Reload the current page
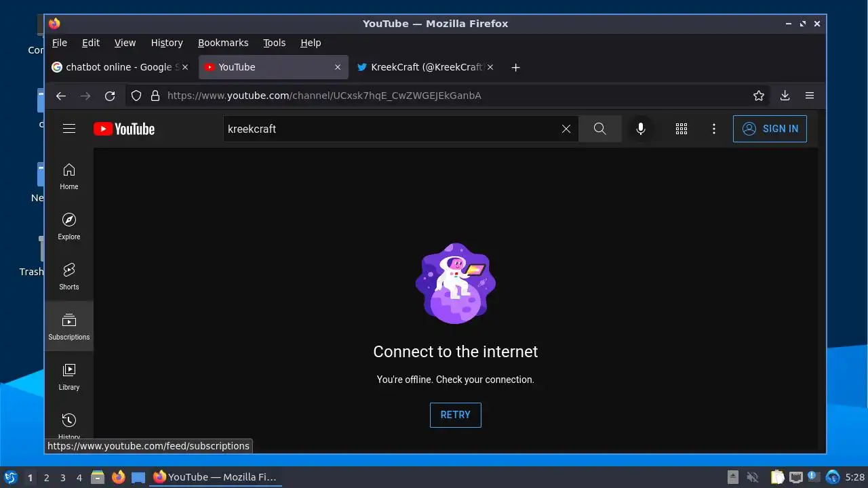The image size is (868, 488). pos(110,96)
